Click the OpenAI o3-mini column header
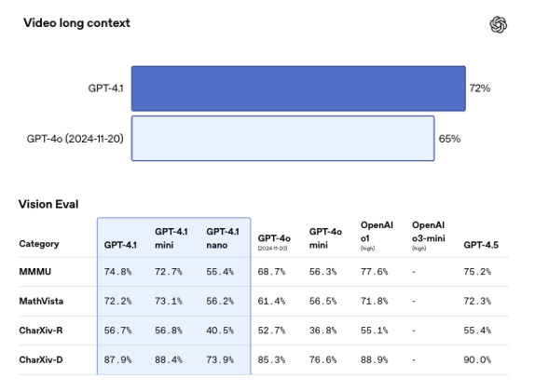 tap(429, 237)
